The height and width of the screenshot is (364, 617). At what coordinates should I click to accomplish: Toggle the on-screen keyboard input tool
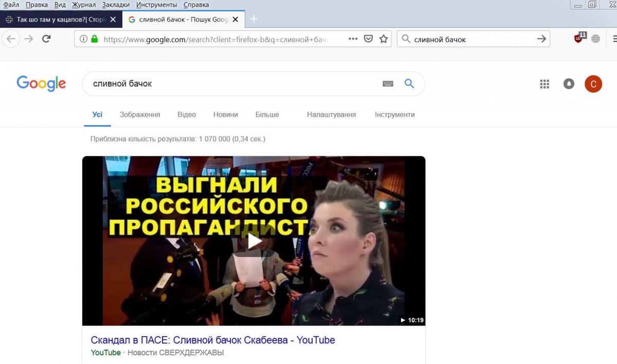[x=388, y=84]
